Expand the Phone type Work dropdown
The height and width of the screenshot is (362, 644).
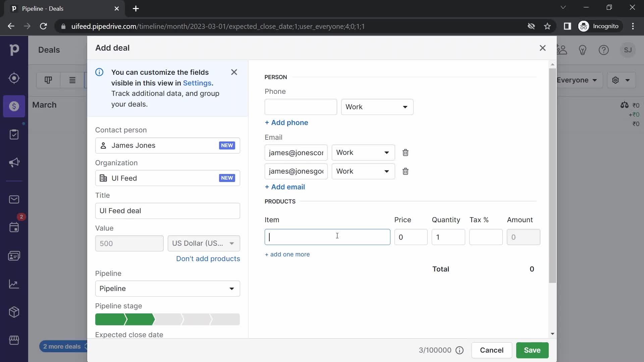[377, 107]
